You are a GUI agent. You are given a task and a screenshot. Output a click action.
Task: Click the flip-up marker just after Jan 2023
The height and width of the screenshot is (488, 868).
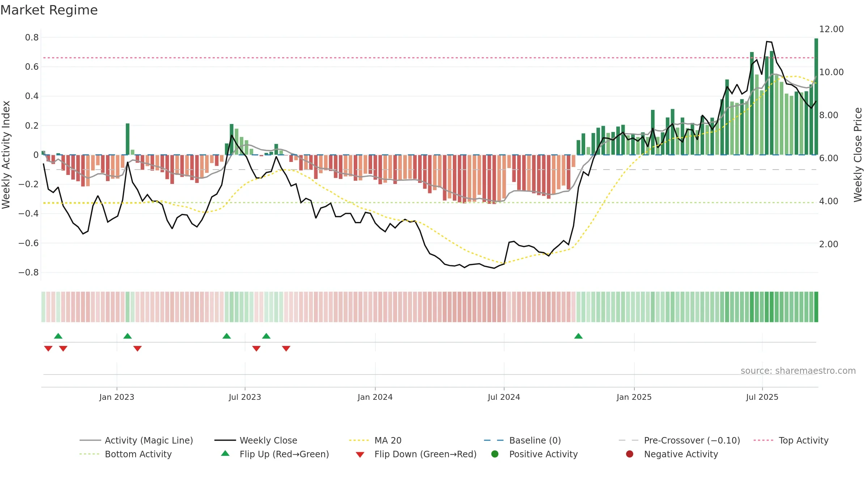pos(127,336)
